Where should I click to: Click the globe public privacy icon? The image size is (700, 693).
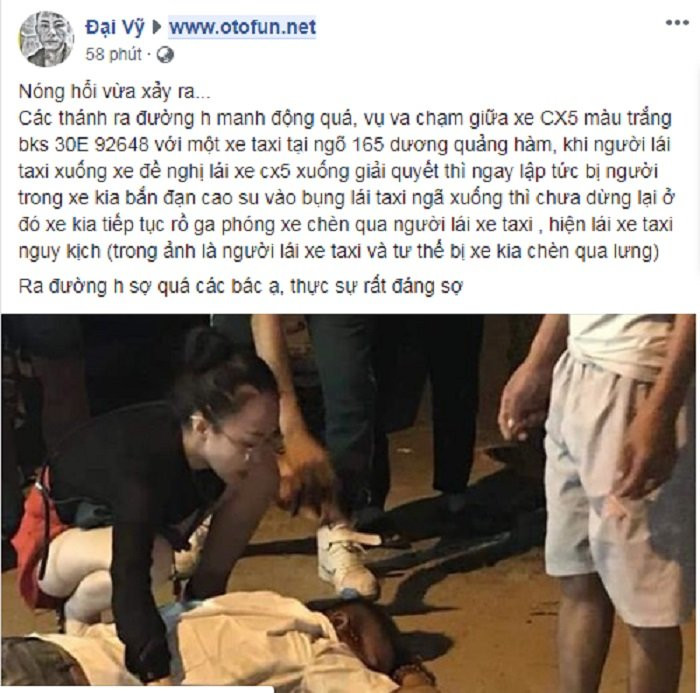coord(165,55)
